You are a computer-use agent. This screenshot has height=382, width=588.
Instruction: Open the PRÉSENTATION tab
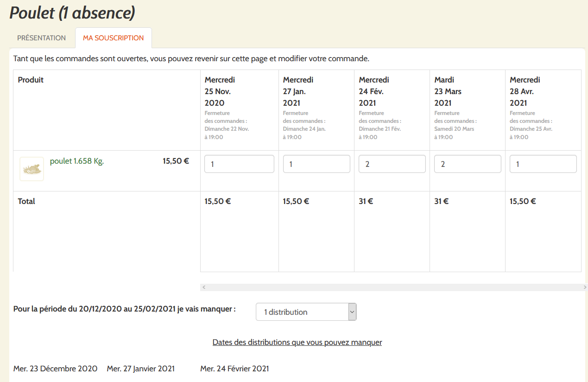pyautogui.click(x=42, y=38)
